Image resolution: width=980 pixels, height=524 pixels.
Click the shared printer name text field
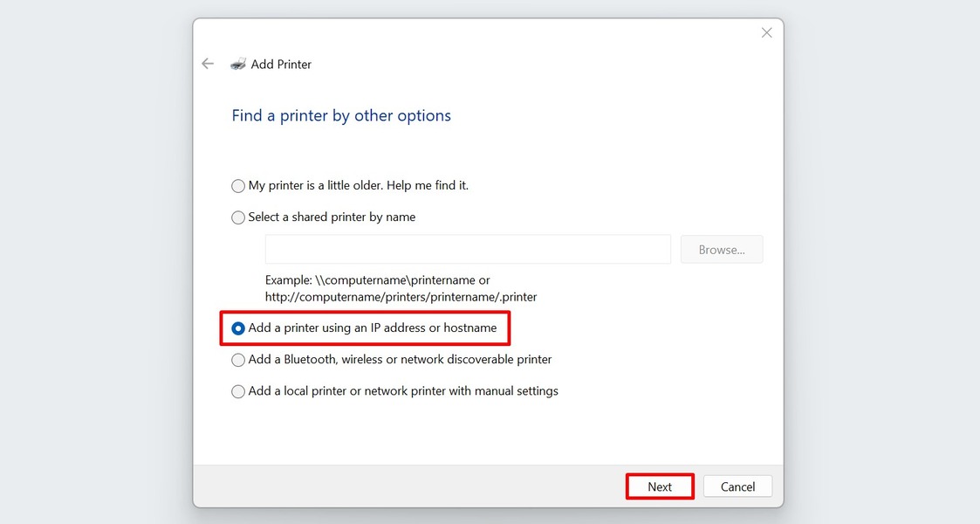468,249
